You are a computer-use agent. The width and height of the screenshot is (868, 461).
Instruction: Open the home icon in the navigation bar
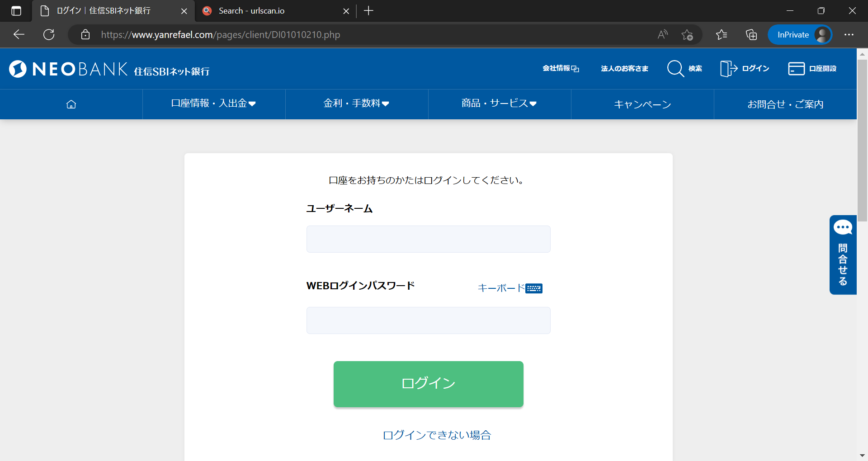(x=71, y=104)
